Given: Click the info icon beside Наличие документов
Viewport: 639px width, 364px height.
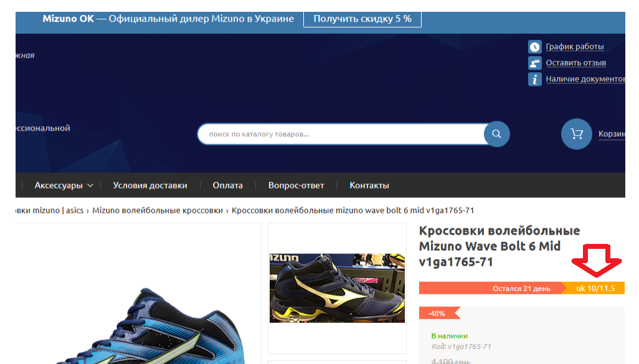Looking at the screenshot, I should click(534, 79).
